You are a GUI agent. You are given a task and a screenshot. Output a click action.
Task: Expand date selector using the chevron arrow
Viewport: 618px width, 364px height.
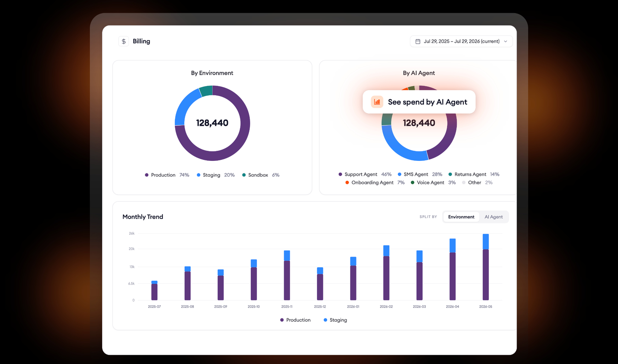point(506,41)
